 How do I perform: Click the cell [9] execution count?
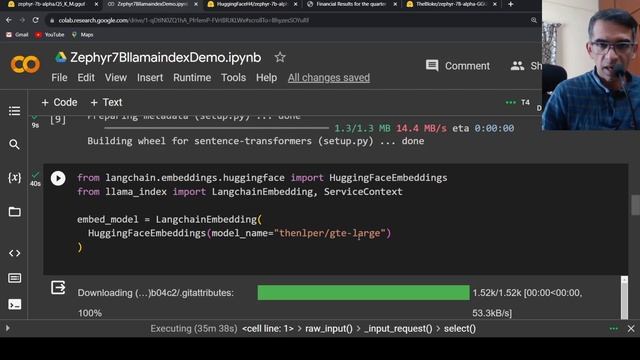click(x=58, y=119)
